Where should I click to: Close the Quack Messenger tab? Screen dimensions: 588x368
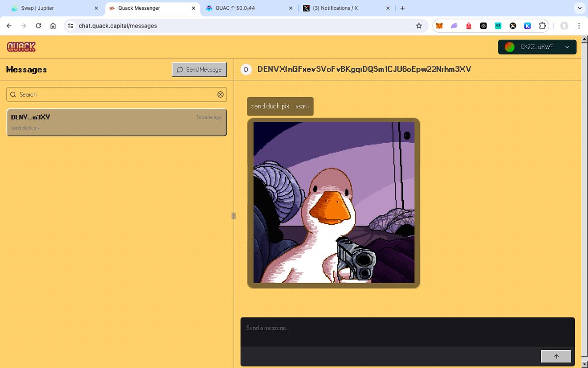193,8
